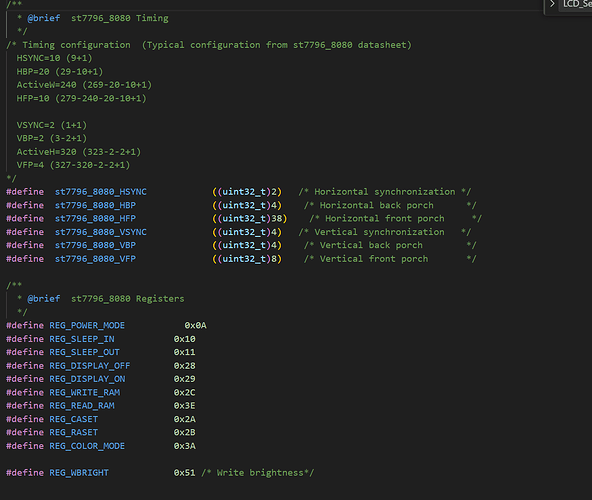592x500 pixels.
Task: Click the REG_COLOR_MODE identifier
Action: [87, 446]
